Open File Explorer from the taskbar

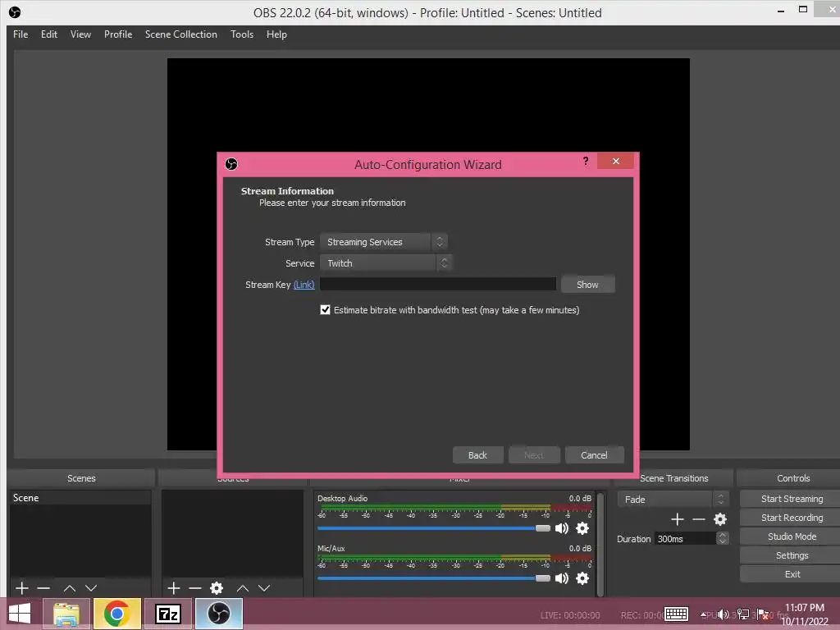(x=66, y=614)
